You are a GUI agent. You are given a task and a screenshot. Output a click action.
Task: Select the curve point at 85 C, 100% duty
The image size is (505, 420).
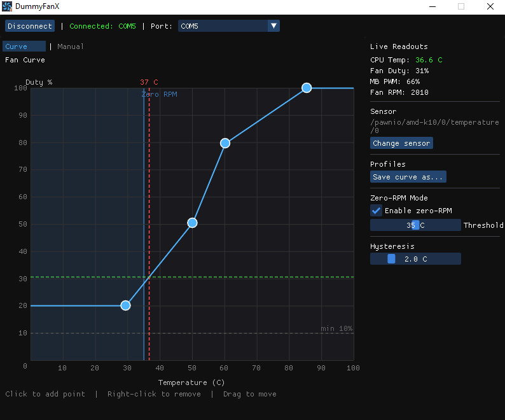(307, 88)
